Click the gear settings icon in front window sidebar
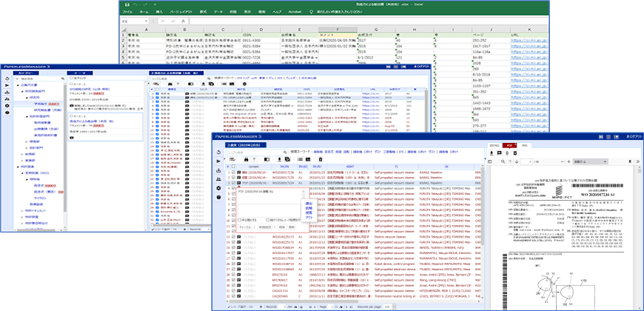This screenshot has height=311, width=644. 218,188
